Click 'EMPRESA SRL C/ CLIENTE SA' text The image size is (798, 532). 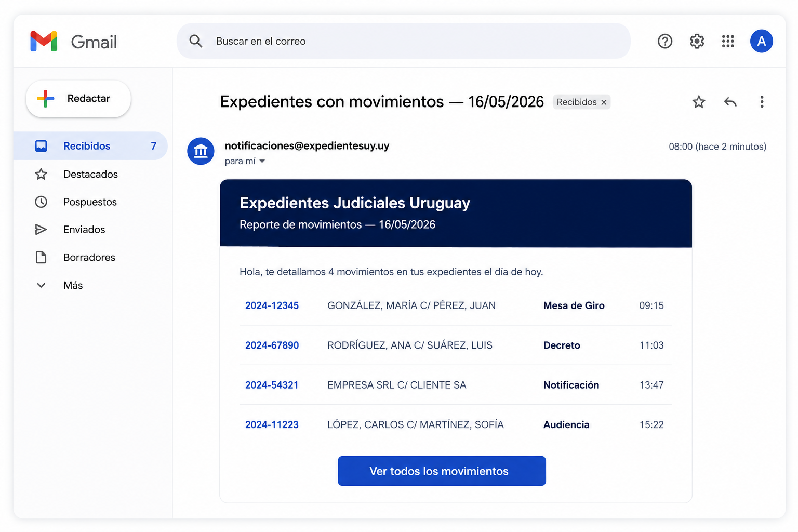pyautogui.click(x=397, y=385)
